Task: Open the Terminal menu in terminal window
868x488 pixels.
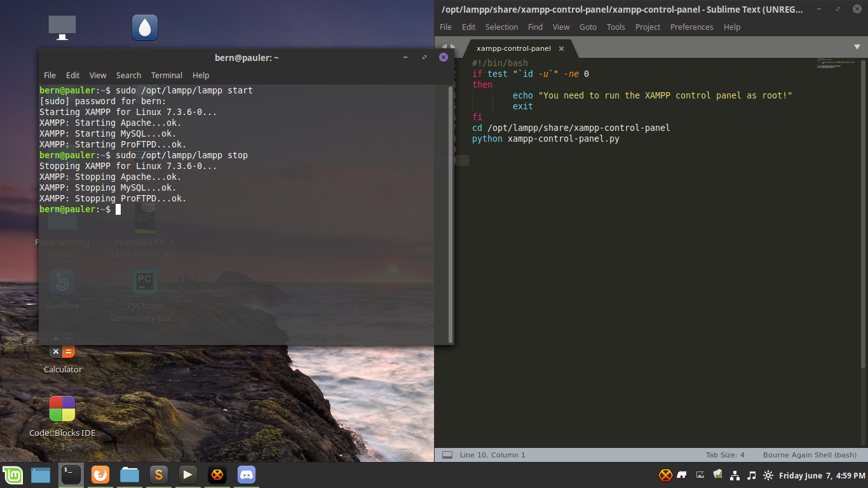Action: pos(166,75)
